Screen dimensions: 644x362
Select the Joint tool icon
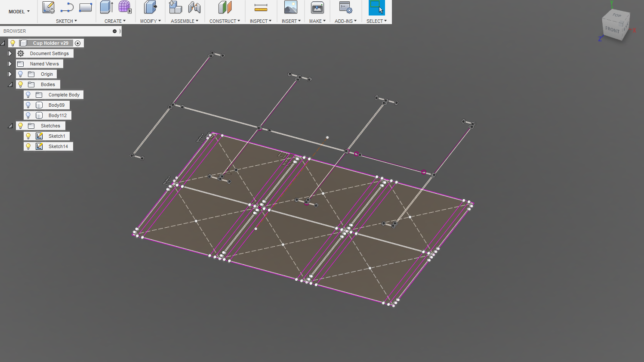[x=194, y=7]
